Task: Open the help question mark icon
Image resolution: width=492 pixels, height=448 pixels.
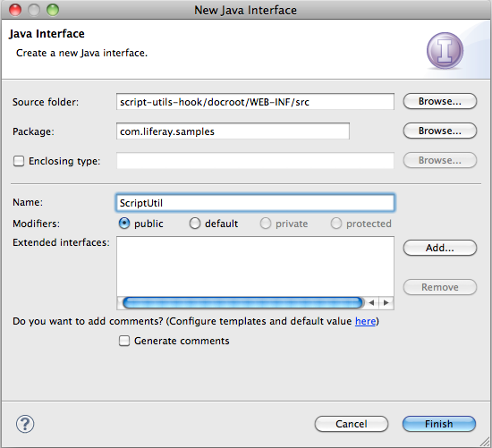Action: point(25,424)
